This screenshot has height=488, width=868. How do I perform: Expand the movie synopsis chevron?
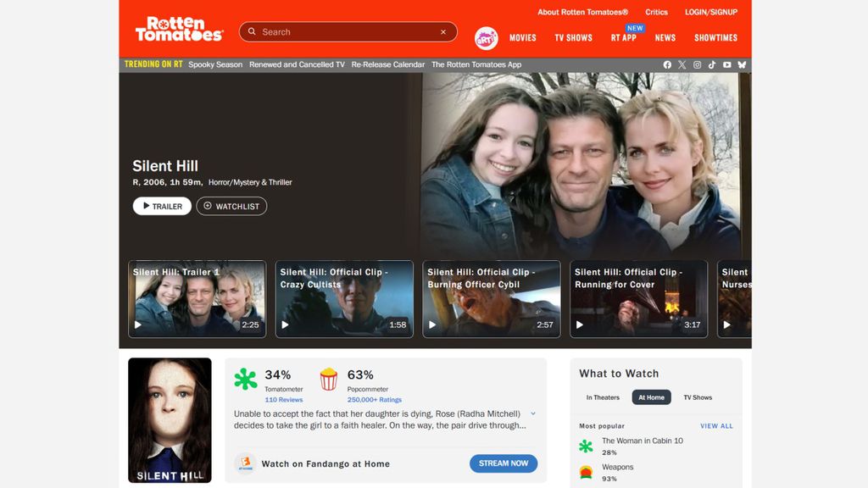(532, 413)
